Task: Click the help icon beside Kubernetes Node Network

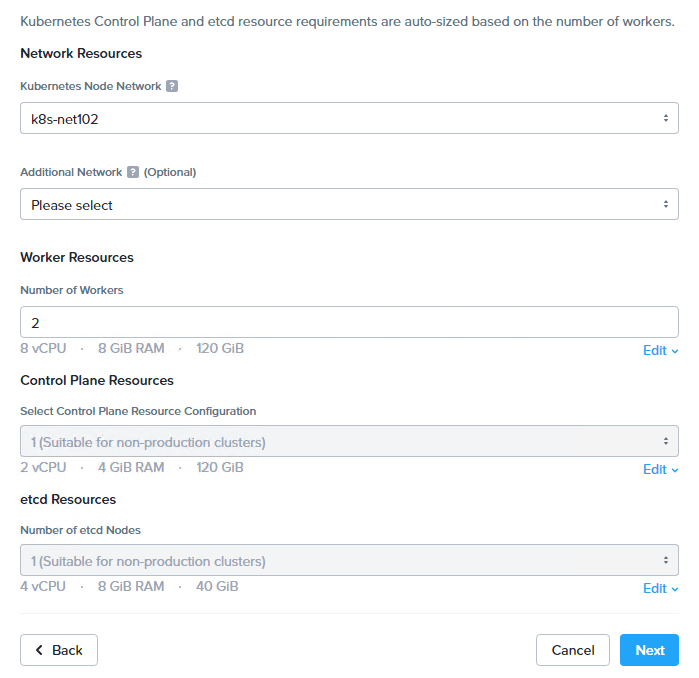Action: point(172,87)
